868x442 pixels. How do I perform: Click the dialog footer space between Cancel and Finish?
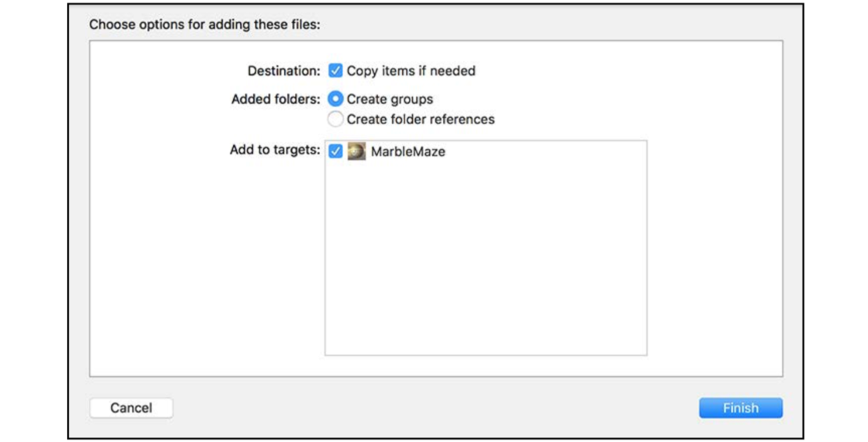[x=435, y=408]
